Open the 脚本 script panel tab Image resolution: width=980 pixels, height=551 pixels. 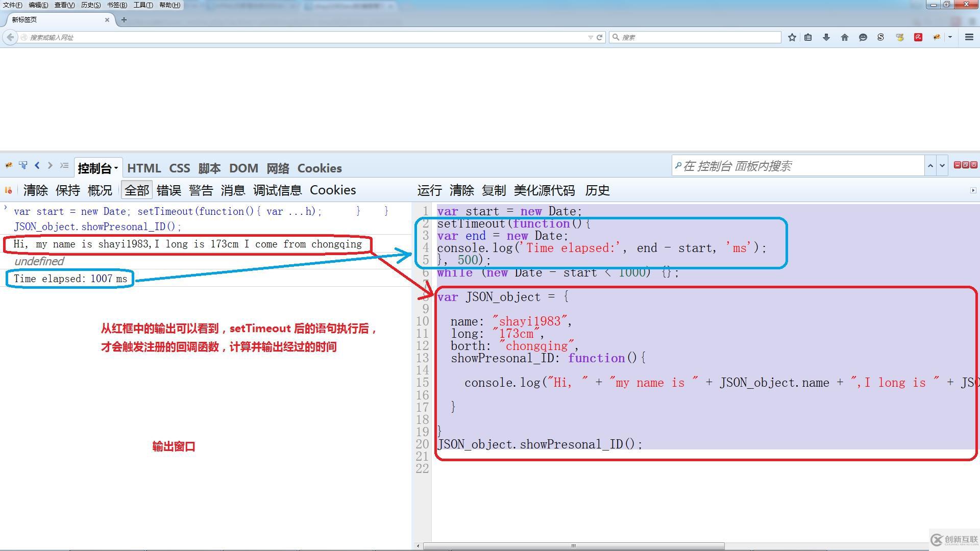coord(209,168)
